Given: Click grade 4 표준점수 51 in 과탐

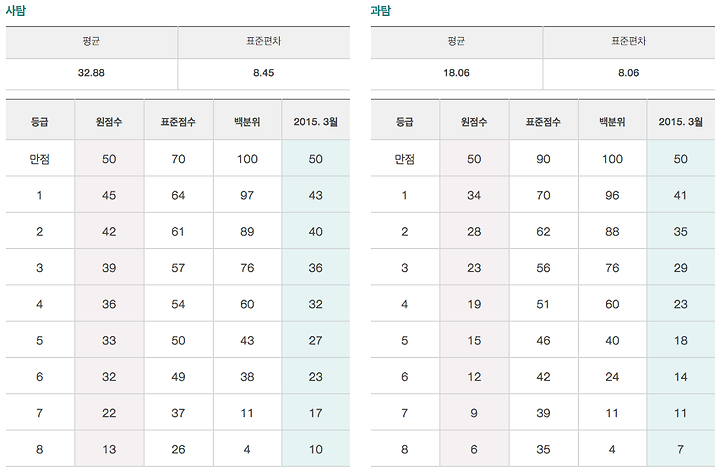Looking at the screenshot, I should [543, 304].
